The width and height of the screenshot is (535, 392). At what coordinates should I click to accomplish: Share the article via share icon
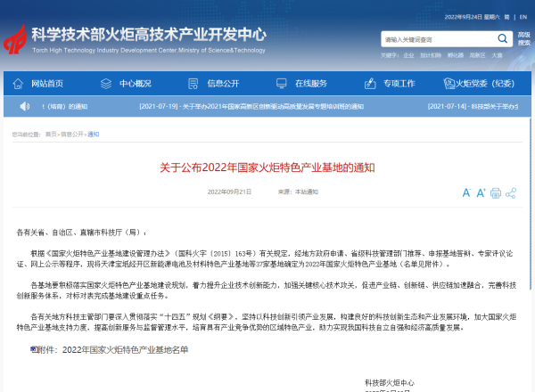point(510,192)
